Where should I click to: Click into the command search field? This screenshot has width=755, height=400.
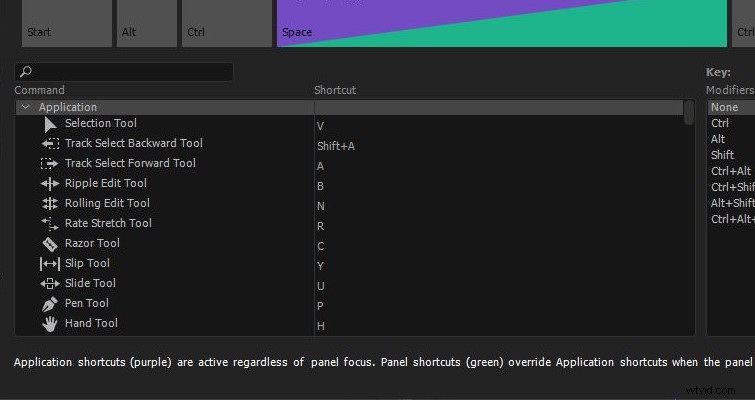pyautogui.click(x=124, y=72)
